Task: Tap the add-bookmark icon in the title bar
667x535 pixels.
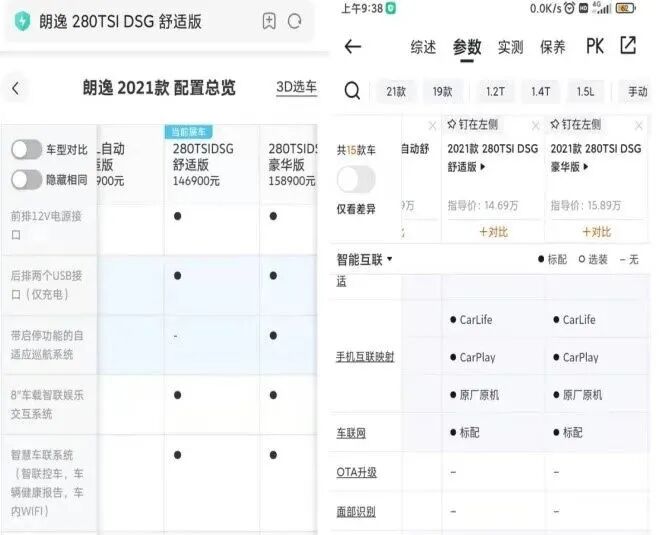Action: tap(269, 21)
